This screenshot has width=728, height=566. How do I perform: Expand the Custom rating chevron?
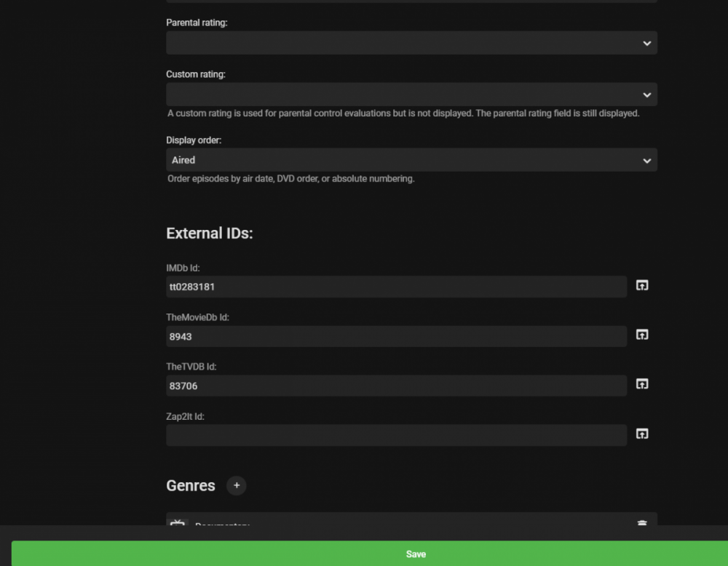[x=646, y=95]
